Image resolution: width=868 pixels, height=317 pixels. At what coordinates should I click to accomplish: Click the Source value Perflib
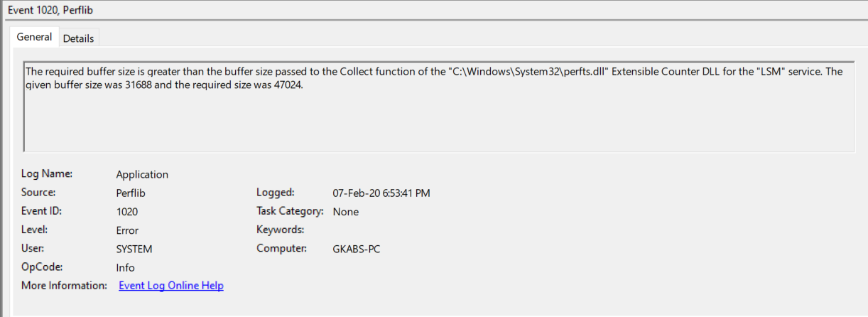click(131, 193)
